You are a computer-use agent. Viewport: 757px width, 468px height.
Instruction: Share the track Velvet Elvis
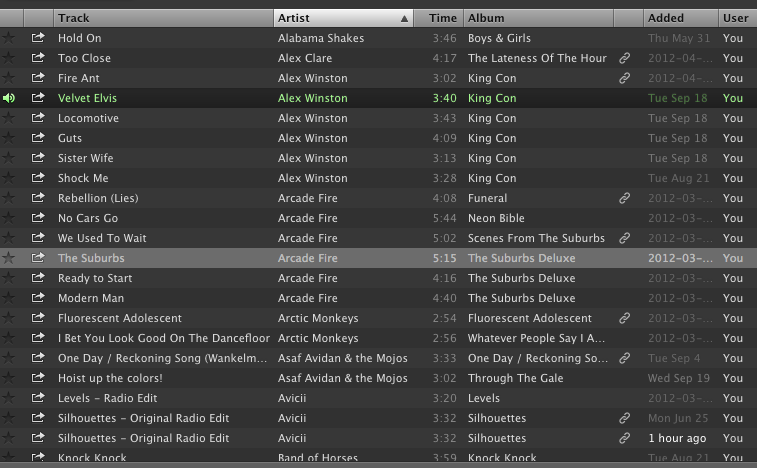coord(38,98)
